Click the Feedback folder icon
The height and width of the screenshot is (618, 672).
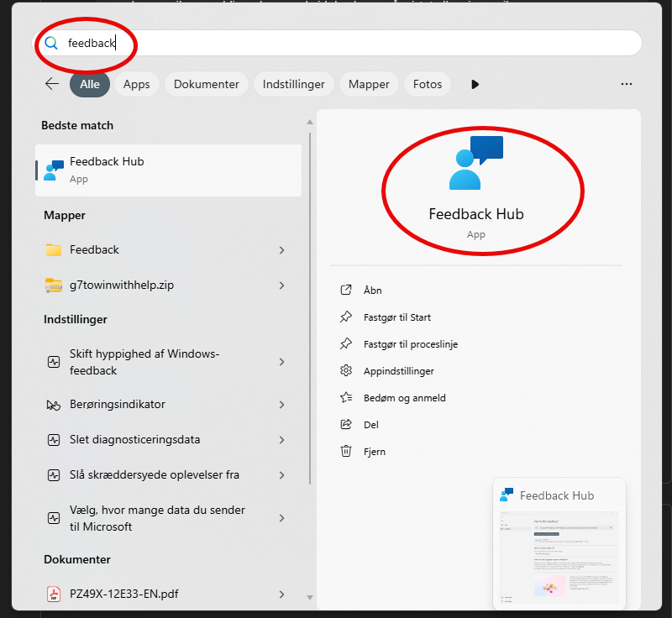(x=54, y=249)
